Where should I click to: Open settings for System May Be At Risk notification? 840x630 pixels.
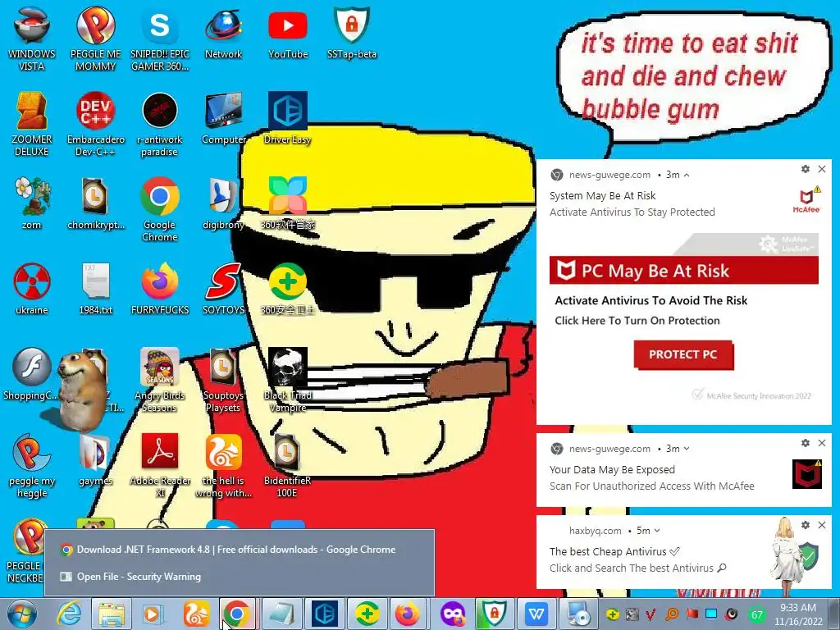click(x=806, y=169)
